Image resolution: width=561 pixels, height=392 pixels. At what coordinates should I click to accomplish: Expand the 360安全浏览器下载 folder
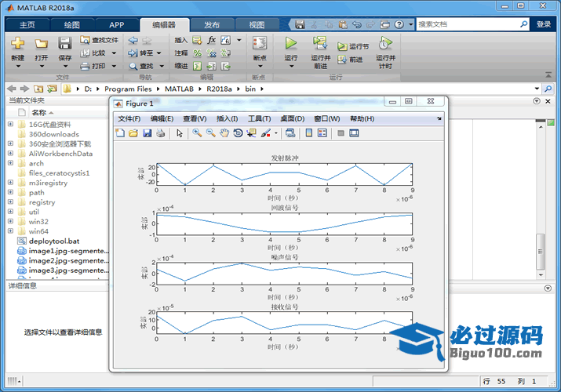tap(10, 143)
